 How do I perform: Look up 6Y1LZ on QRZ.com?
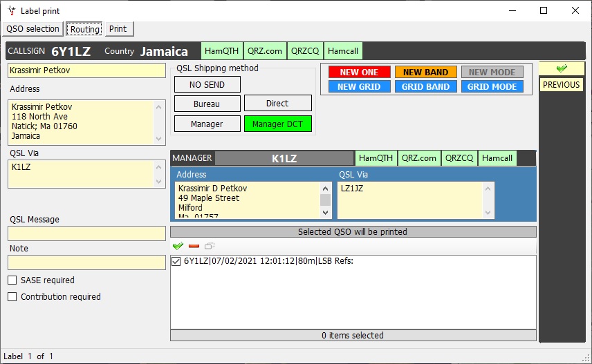[x=265, y=51]
